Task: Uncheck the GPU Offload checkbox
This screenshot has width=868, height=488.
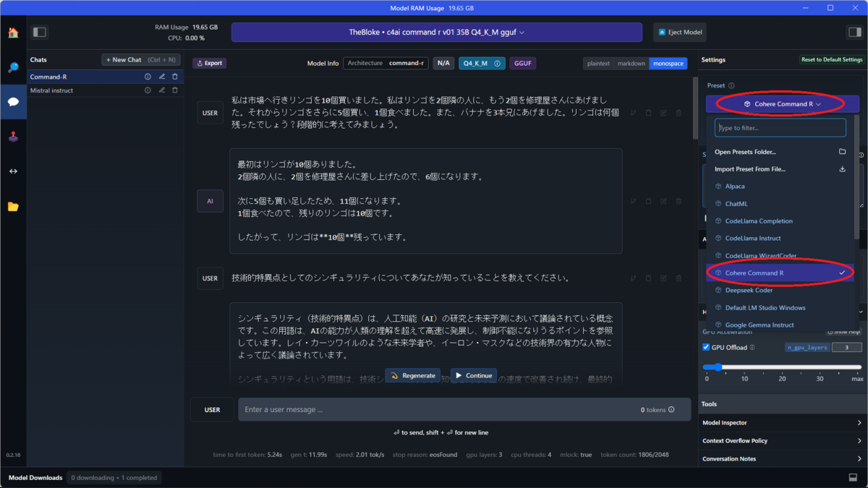Action: coord(706,348)
